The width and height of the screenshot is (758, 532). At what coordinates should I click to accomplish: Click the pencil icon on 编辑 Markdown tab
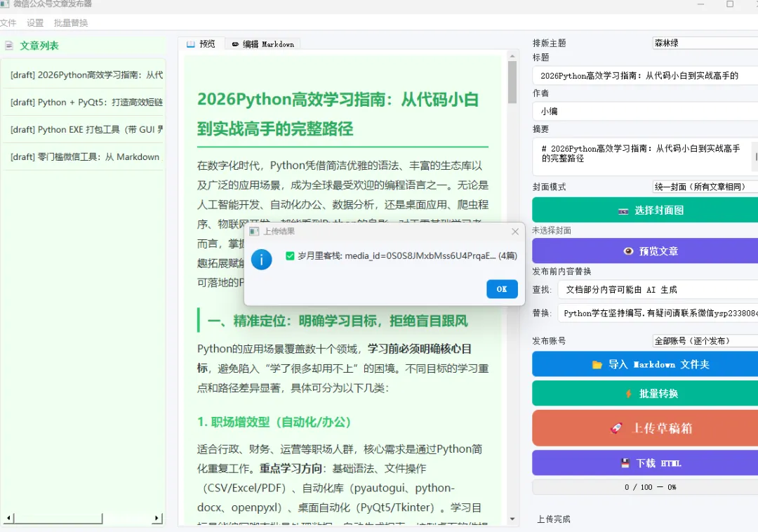point(235,44)
